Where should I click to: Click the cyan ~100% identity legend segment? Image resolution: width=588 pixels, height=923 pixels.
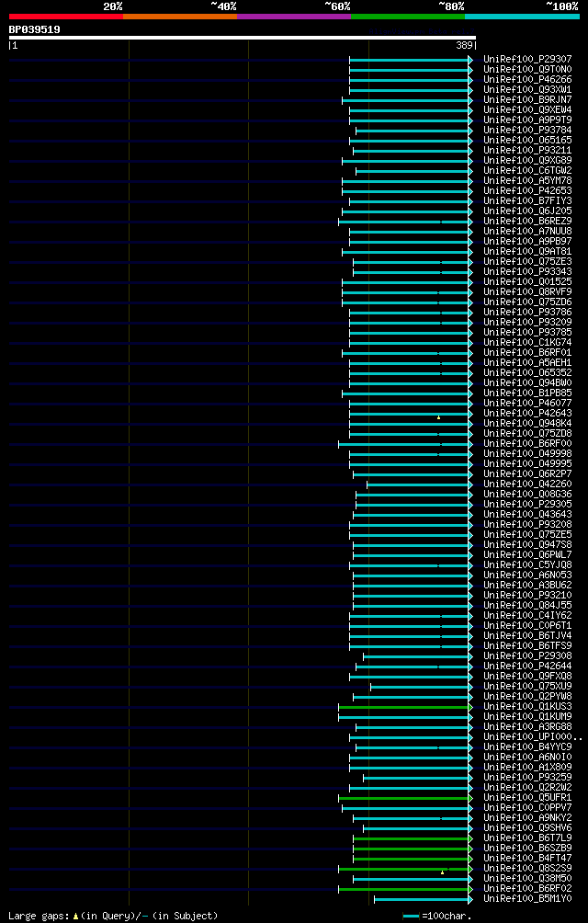(522, 17)
